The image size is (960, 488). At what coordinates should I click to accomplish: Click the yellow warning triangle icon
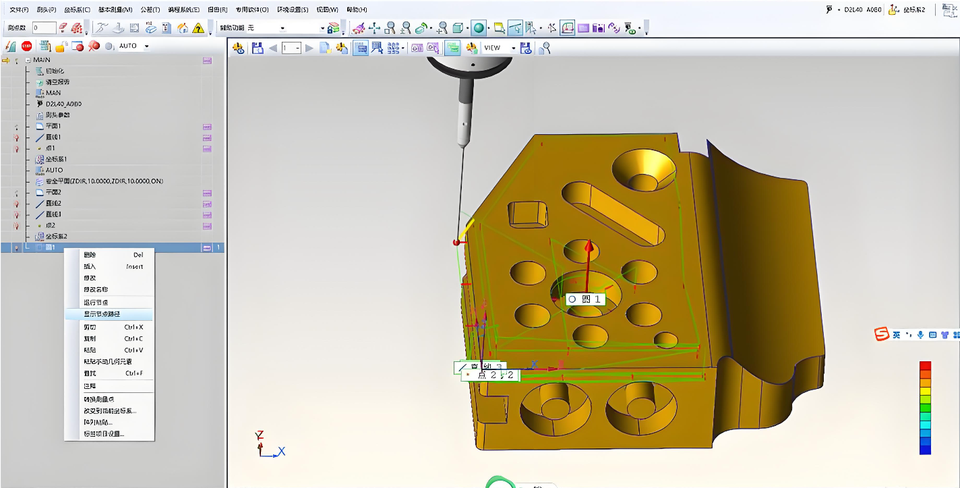pos(198,28)
